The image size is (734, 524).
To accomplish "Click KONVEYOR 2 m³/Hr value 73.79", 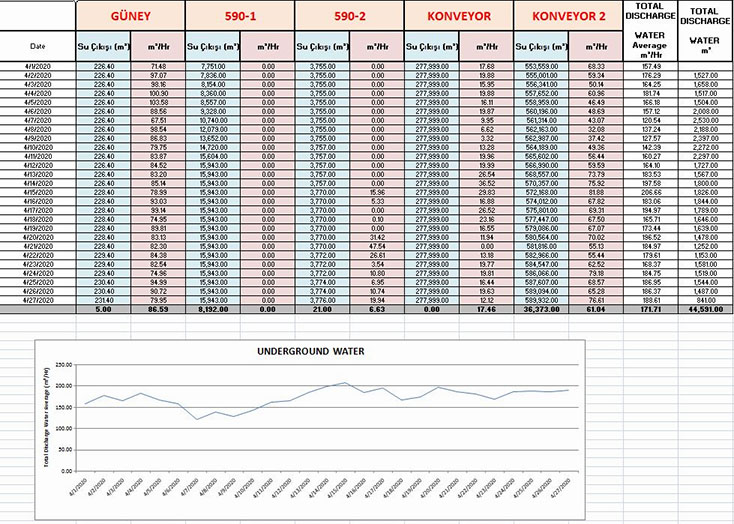I will click(x=596, y=174).
